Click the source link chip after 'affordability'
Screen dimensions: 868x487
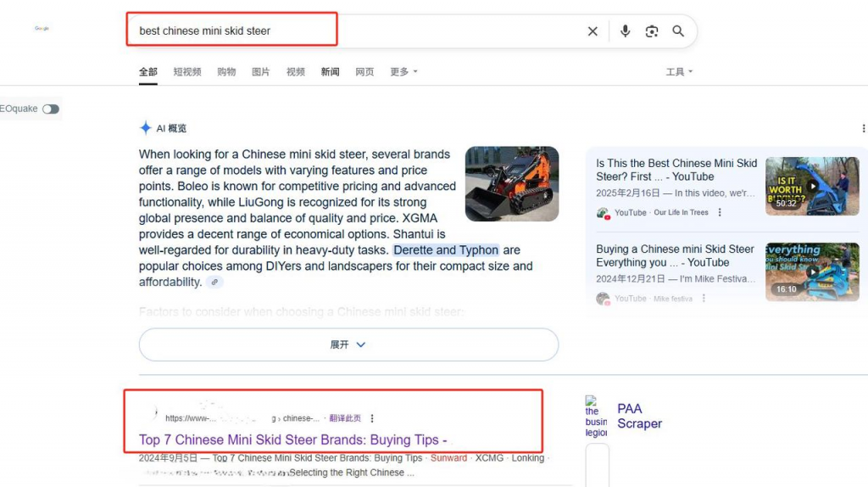point(215,283)
